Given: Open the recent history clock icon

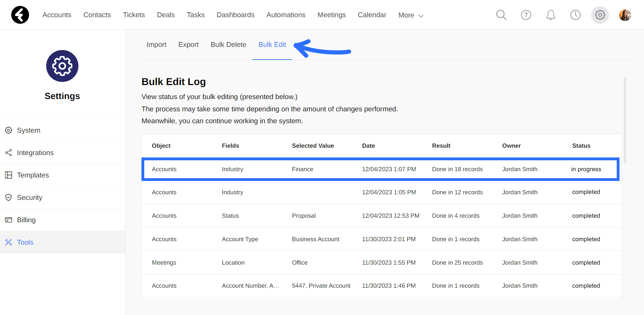Looking at the screenshot, I should point(575,15).
